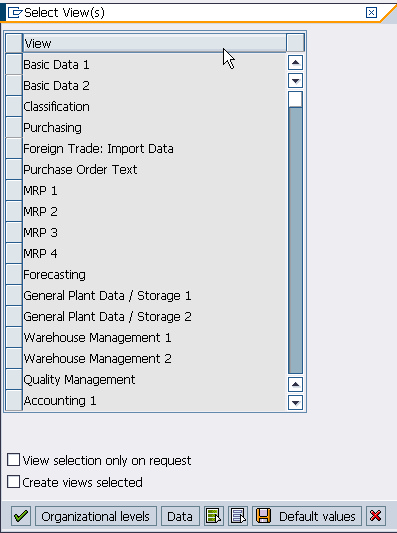Select row marker for MRP 4

coord(14,254)
